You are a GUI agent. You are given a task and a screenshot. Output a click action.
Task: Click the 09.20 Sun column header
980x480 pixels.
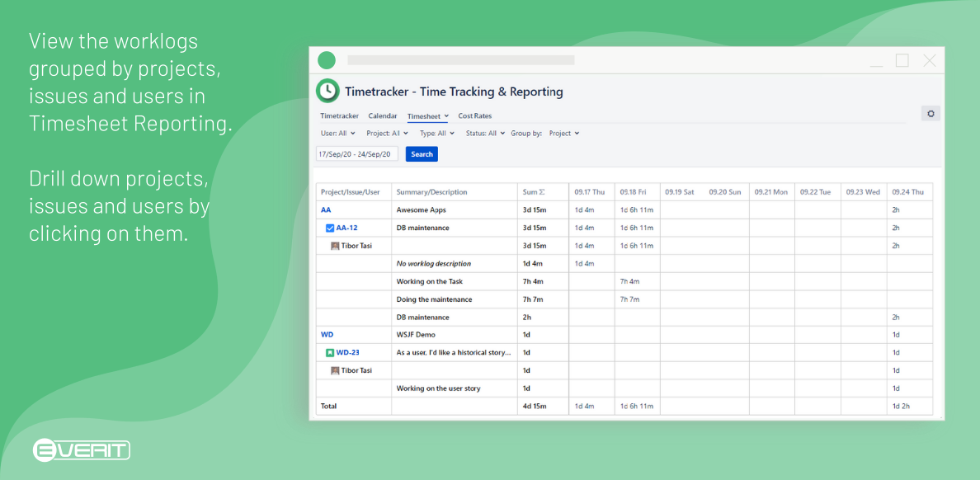point(725,192)
